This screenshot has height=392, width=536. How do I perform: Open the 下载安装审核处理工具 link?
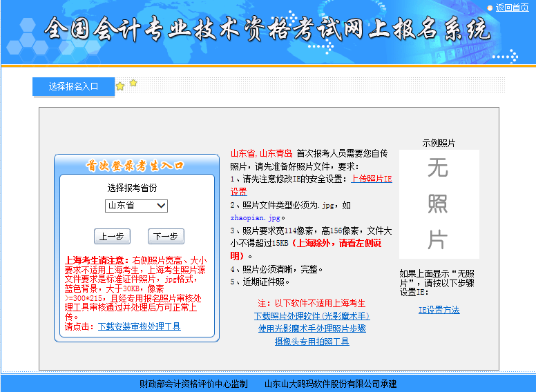click(139, 326)
